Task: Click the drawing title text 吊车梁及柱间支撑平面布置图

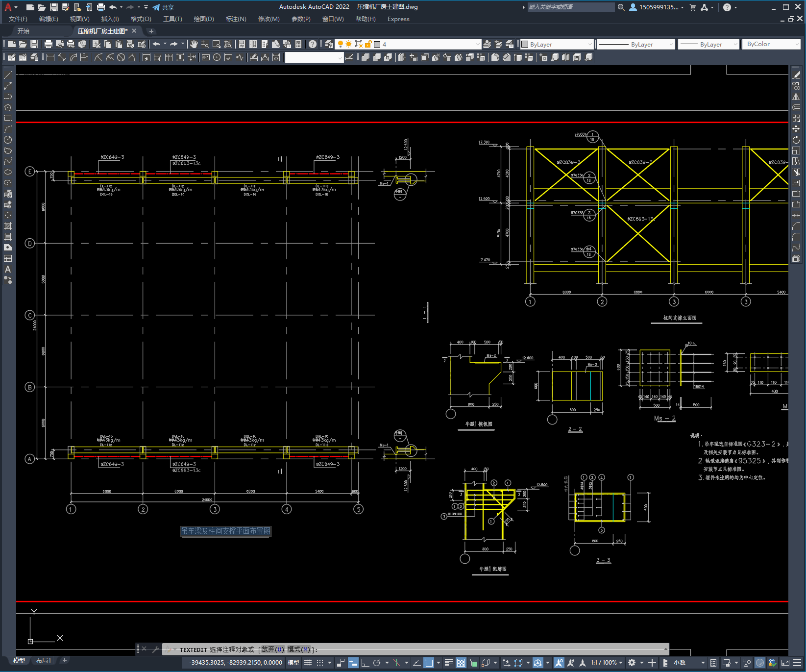Action: [226, 531]
